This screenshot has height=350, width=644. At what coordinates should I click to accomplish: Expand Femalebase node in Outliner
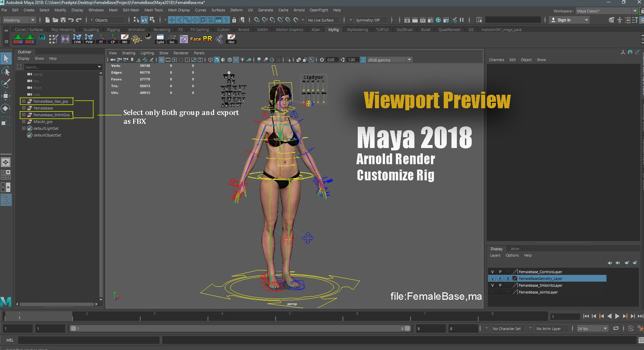pyautogui.click(x=24, y=108)
